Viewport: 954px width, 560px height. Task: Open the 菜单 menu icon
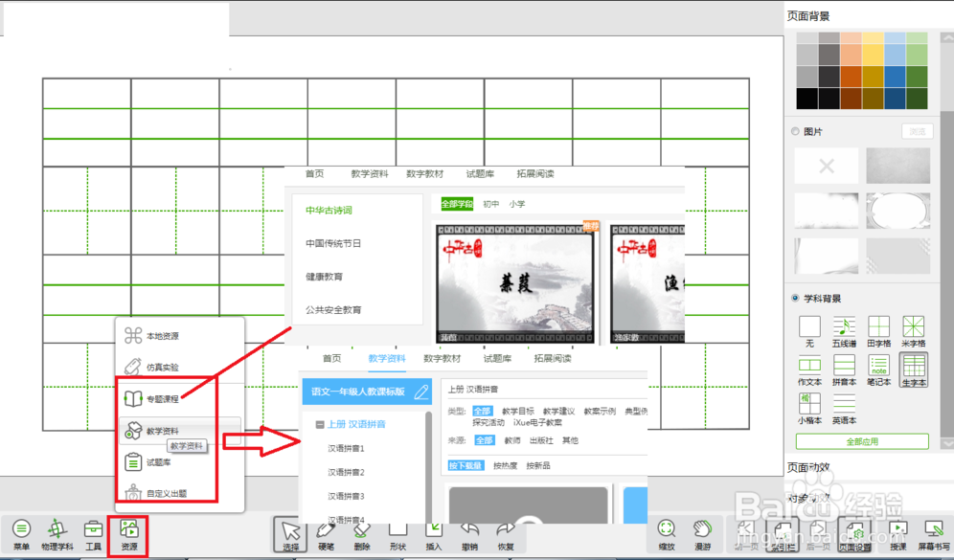click(21, 534)
